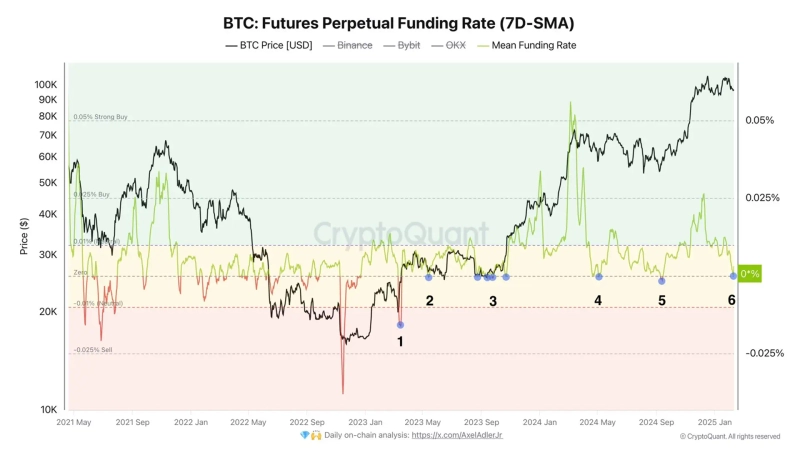Click the 100K price axis label
Screen dimensions: 800x450
coord(47,85)
